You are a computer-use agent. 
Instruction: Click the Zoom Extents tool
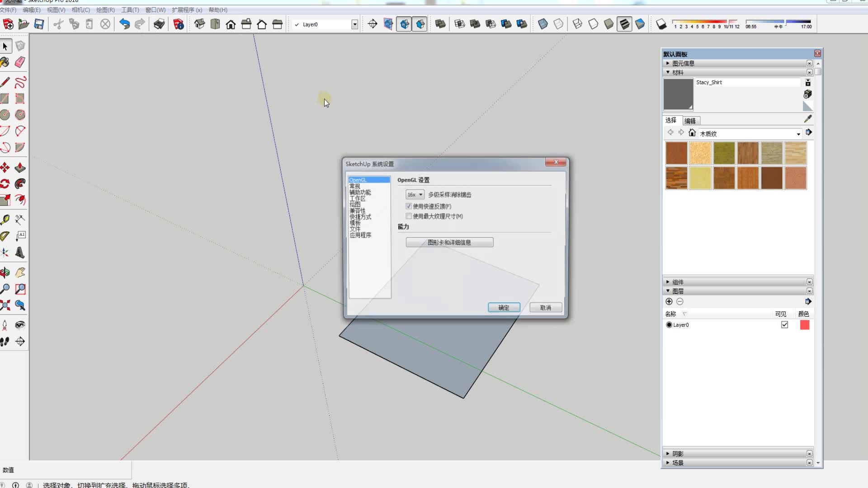(5, 305)
